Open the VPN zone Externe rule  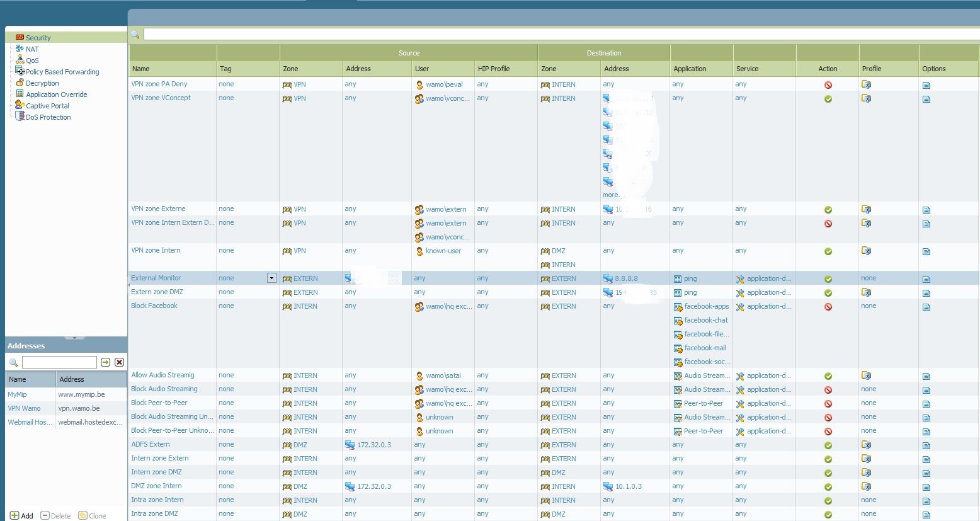pyautogui.click(x=158, y=209)
